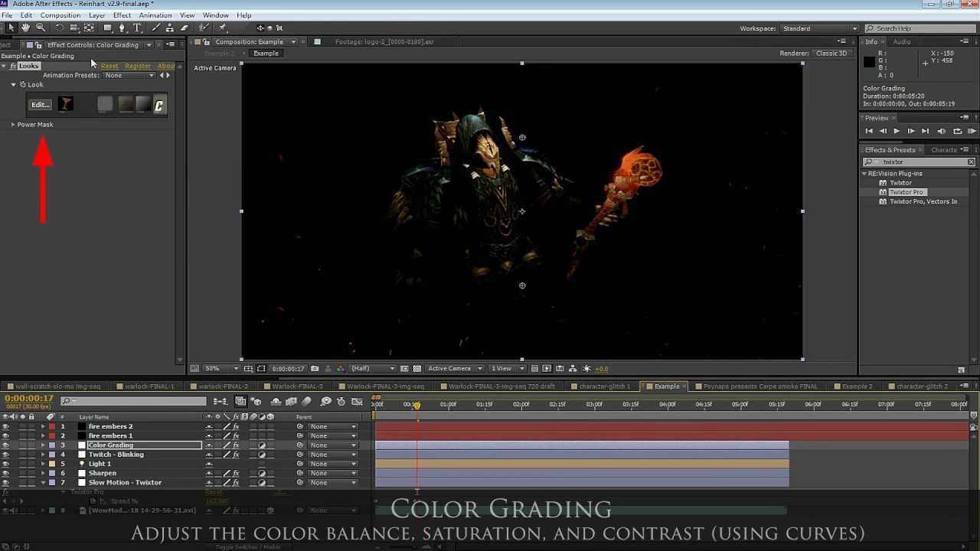Viewport: 980px width, 551px height.
Task: Switch to the Example 2 timeline tab
Action: 857,386
